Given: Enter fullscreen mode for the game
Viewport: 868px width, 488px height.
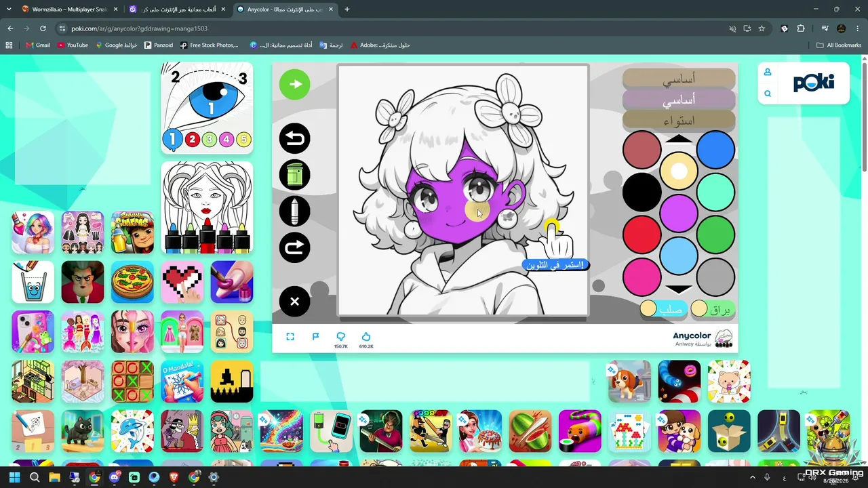Looking at the screenshot, I should click(290, 337).
